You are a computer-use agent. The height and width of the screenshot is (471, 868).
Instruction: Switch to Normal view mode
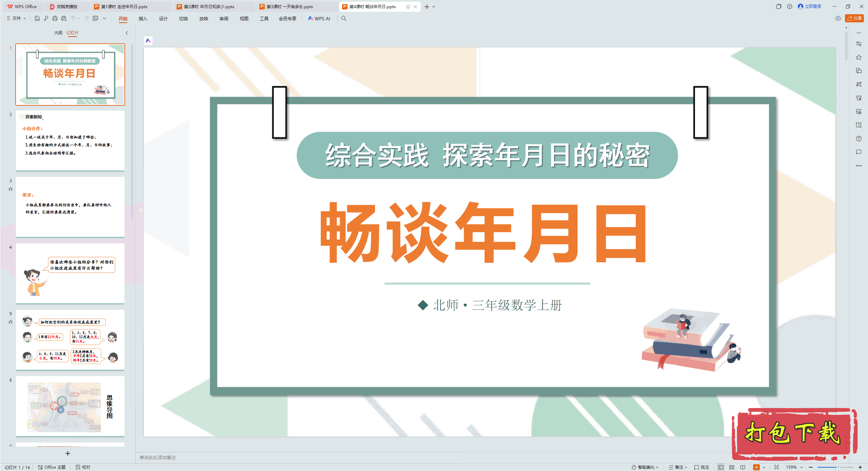click(721, 467)
